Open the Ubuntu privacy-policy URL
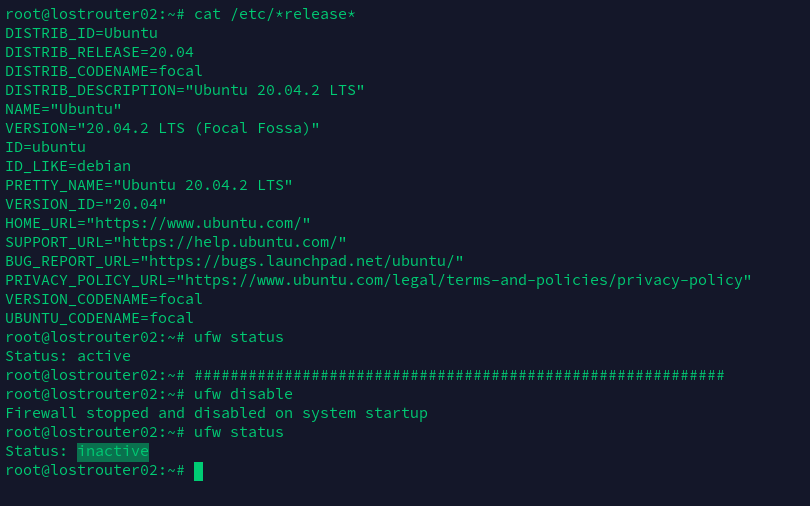 pos(464,280)
